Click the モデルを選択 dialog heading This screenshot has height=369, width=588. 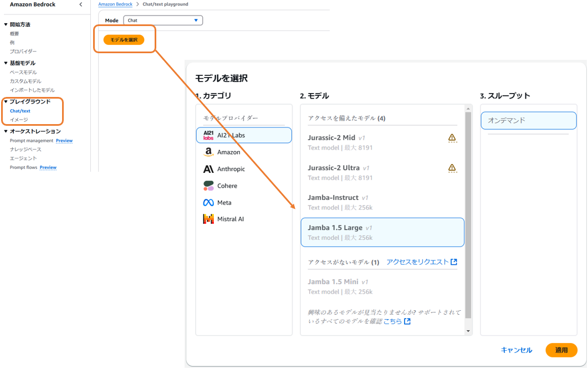[x=221, y=78]
